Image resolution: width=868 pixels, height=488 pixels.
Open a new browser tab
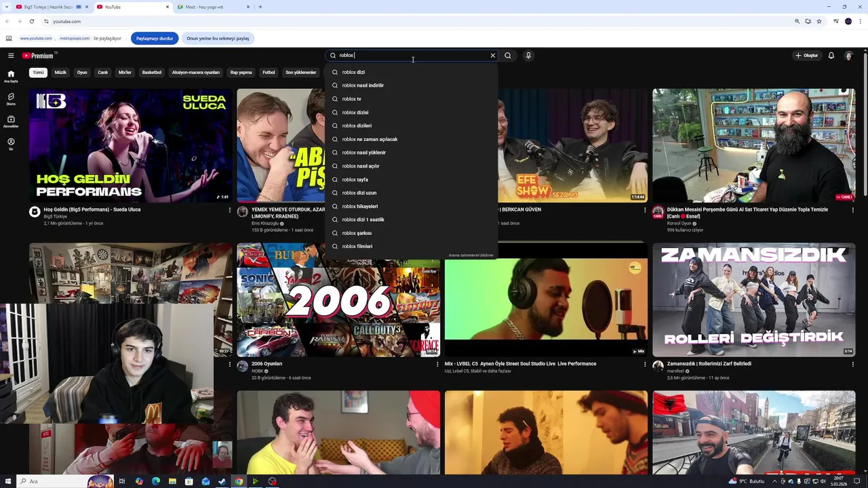tap(260, 7)
